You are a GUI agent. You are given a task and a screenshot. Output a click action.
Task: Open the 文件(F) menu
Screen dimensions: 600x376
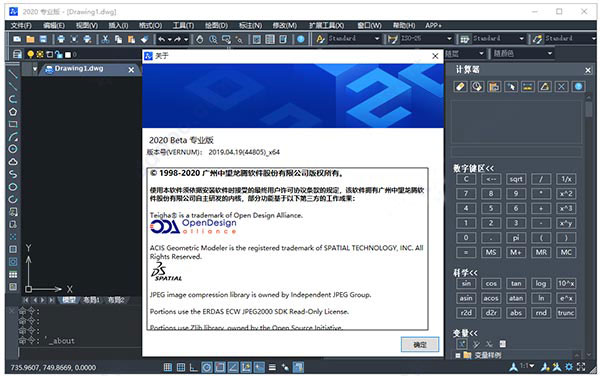(x=21, y=26)
